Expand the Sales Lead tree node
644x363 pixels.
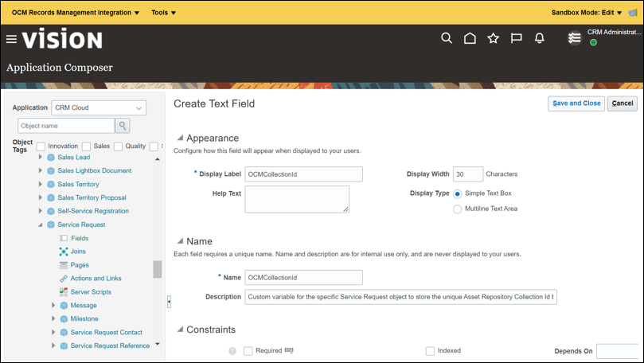[x=41, y=157]
